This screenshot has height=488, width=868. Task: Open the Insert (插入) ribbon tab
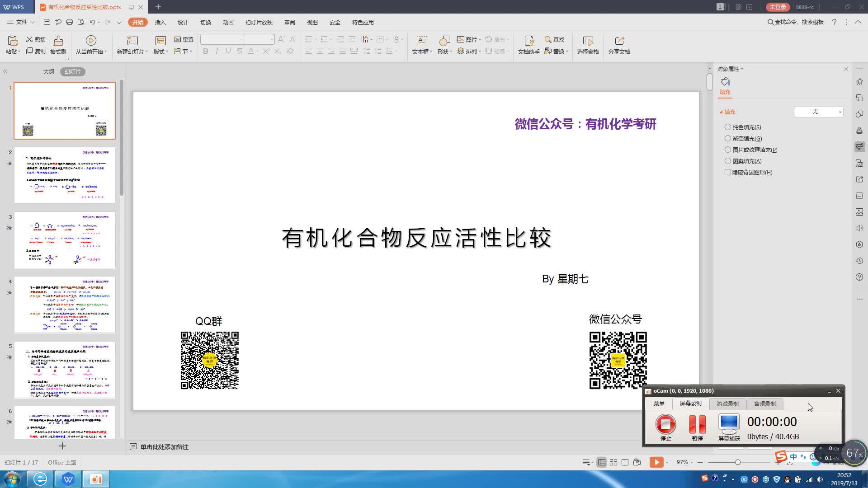[160, 22]
